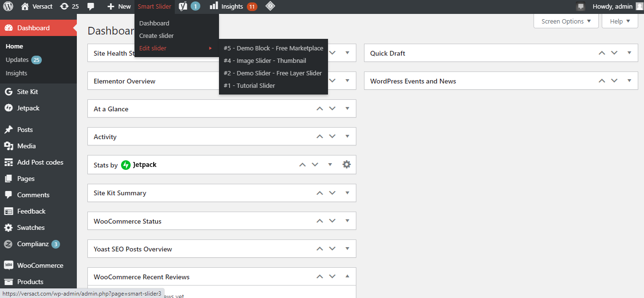Toggle the Yoast SEO Posts Overview panel

347,249
